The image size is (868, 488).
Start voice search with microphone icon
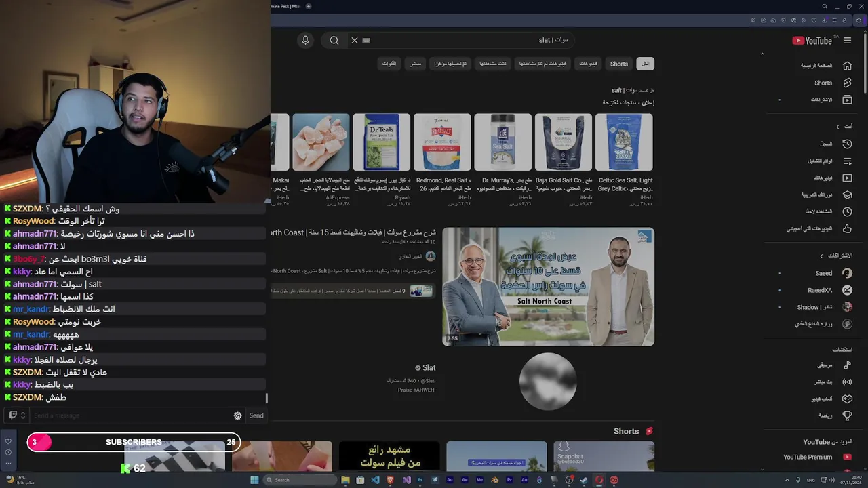tap(305, 40)
